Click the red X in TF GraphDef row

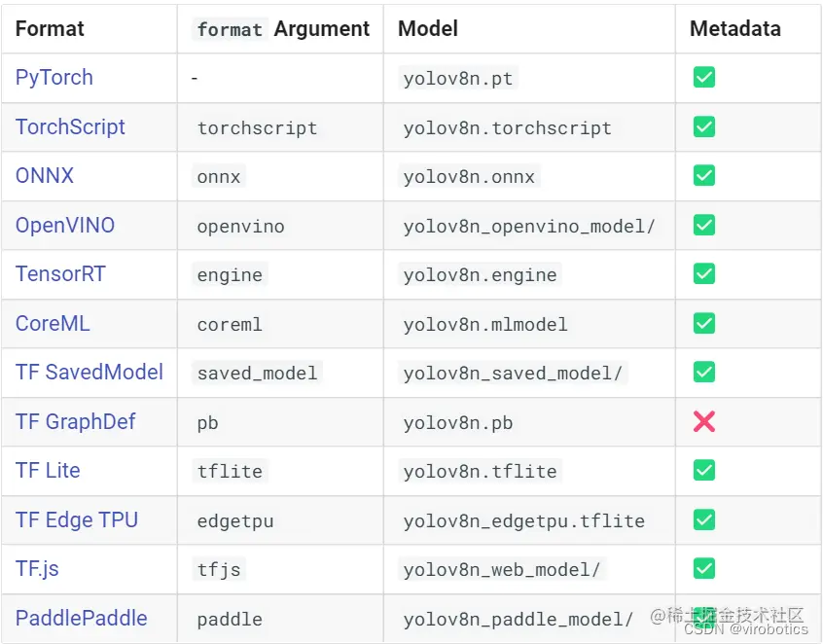704,422
